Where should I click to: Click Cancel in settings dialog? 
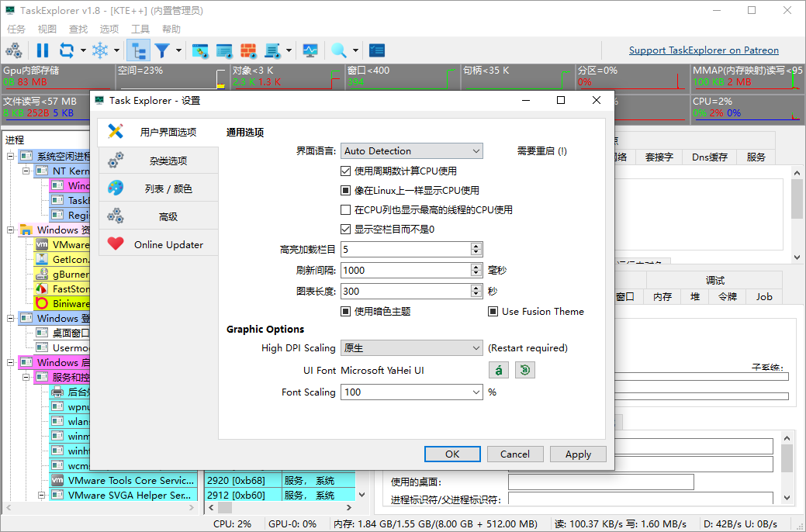point(515,454)
